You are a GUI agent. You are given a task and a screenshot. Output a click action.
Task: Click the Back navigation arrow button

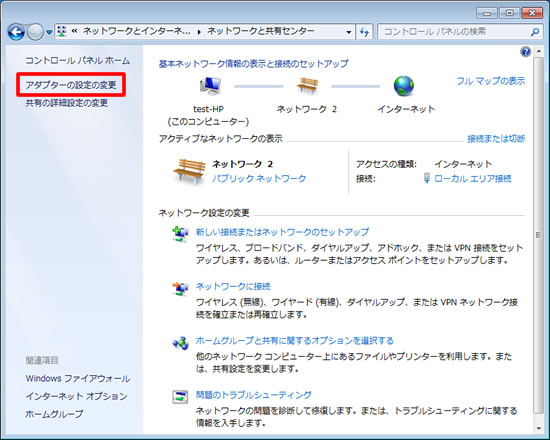(x=16, y=32)
